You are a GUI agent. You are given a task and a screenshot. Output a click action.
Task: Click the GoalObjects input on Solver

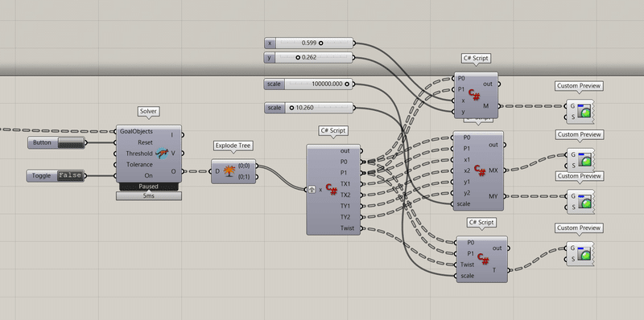(x=136, y=131)
